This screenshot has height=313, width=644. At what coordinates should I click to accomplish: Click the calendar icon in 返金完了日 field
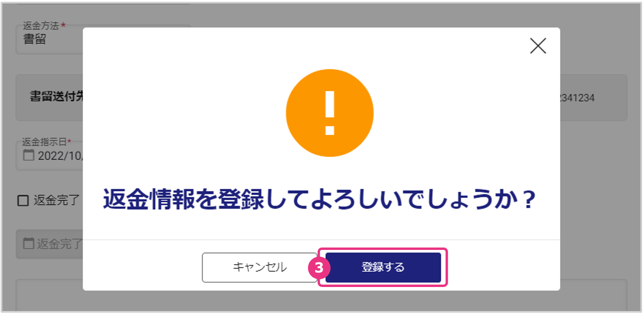click(29, 243)
